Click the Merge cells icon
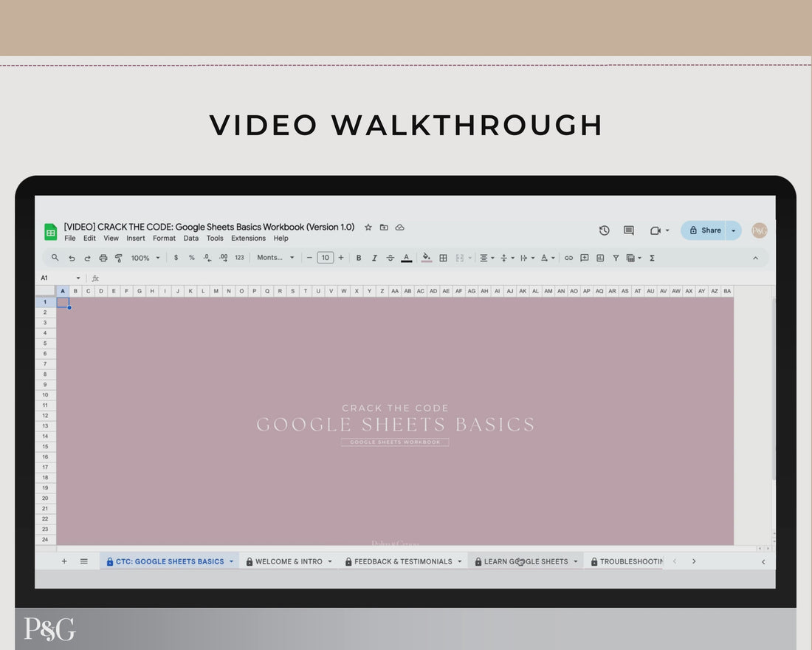This screenshot has height=650, width=812. 459,258
